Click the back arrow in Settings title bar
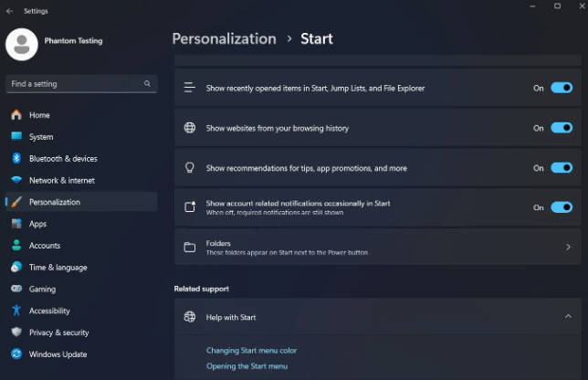588x380 pixels. [9, 11]
